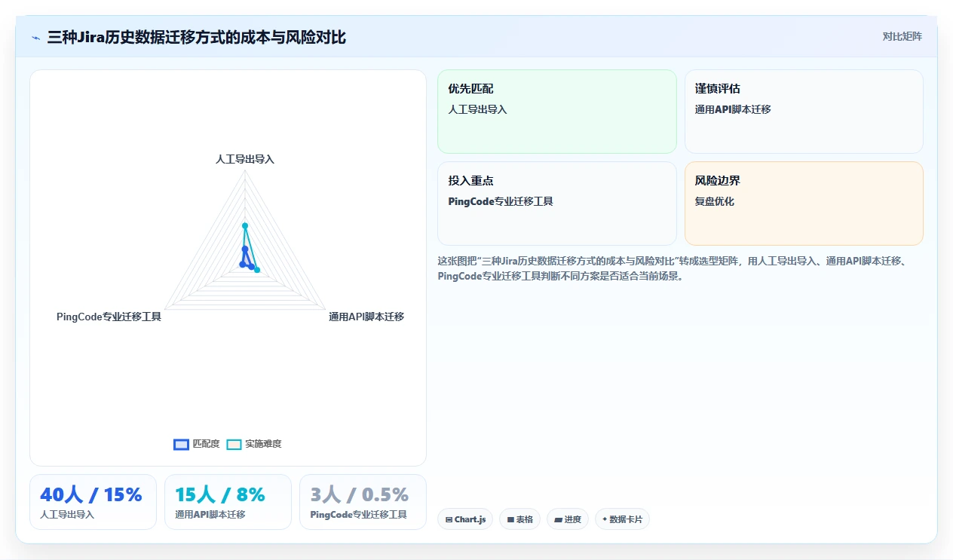This screenshot has height=560, width=953.
Task: Select the Chart.js tag
Action: pyautogui.click(x=465, y=519)
